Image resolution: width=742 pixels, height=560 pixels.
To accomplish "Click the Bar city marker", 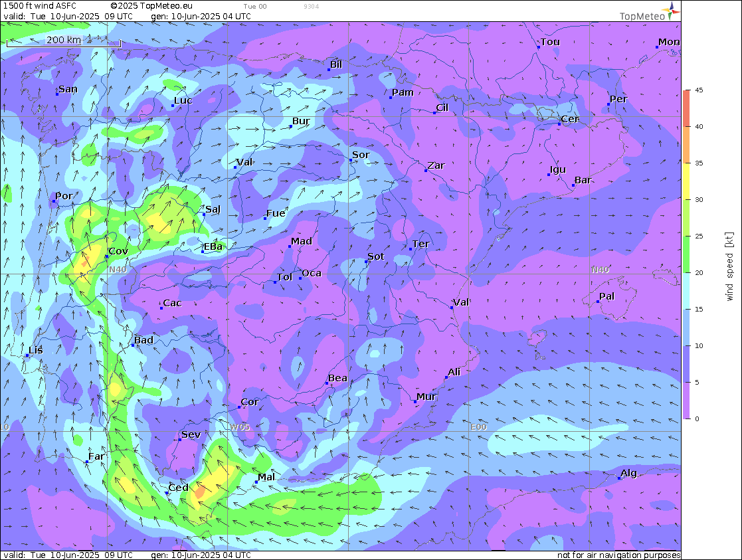I will (x=573, y=185).
